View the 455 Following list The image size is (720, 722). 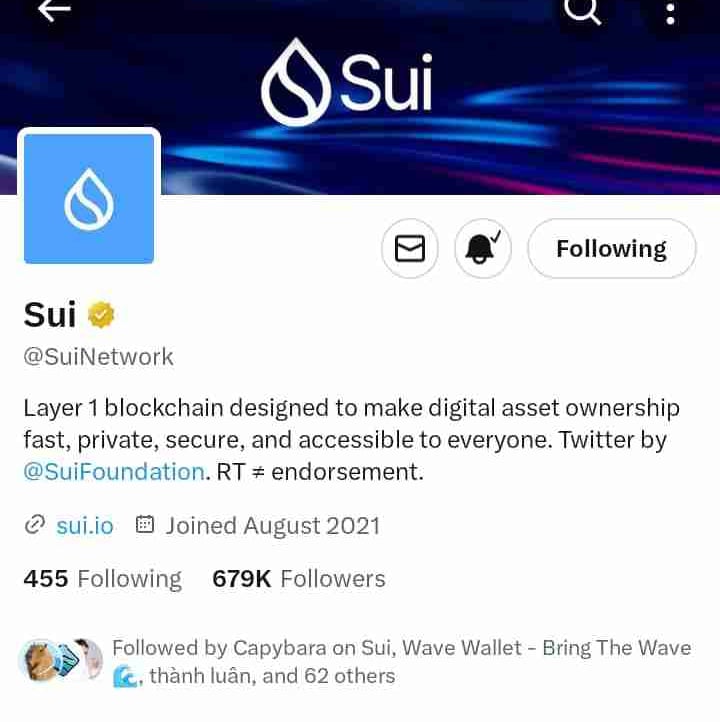click(103, 579)
